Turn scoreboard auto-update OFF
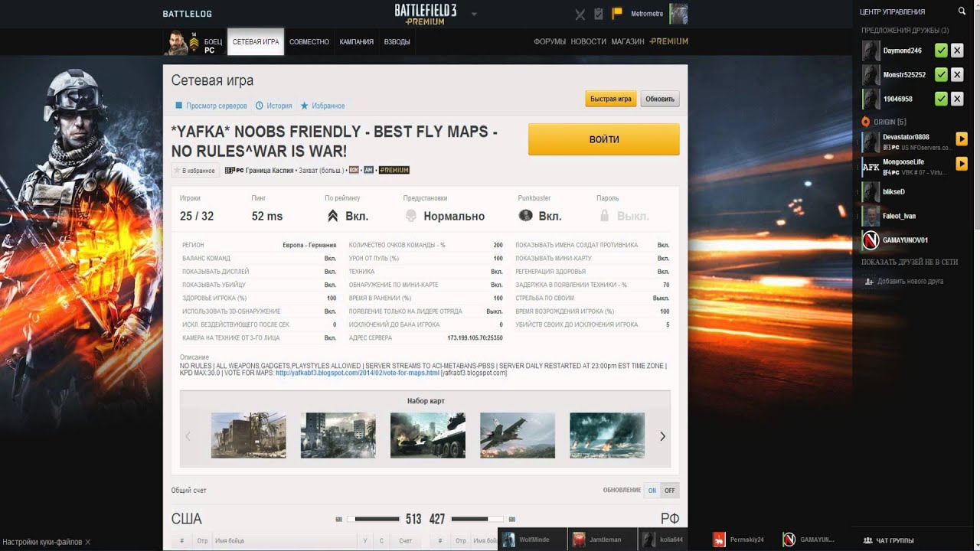980x551 pixels. pos(670,491)
